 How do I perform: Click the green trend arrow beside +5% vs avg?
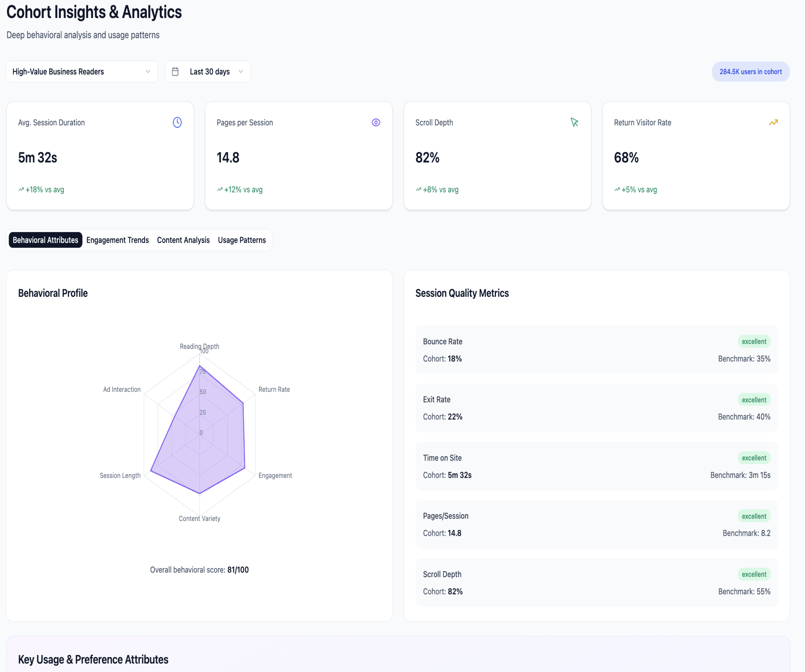click(x=617, y=190)
